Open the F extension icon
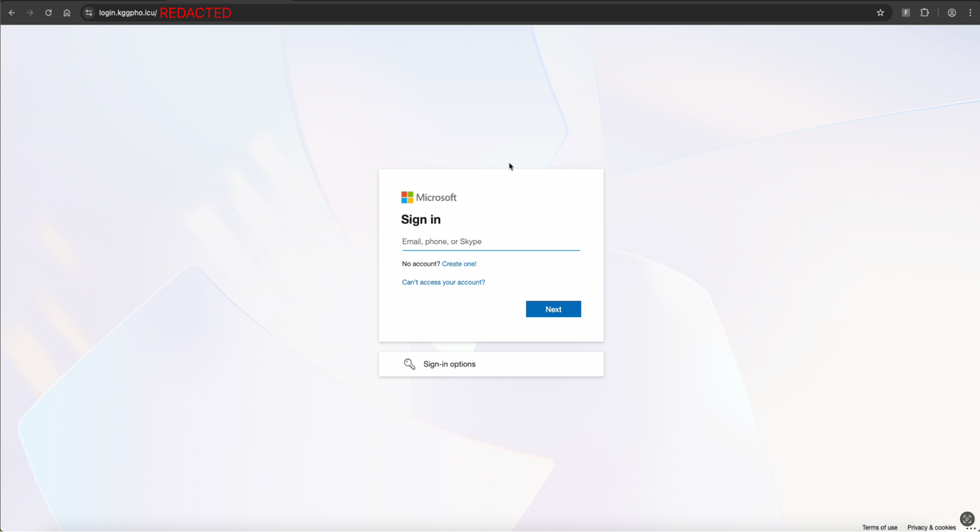 coord(905,12)
